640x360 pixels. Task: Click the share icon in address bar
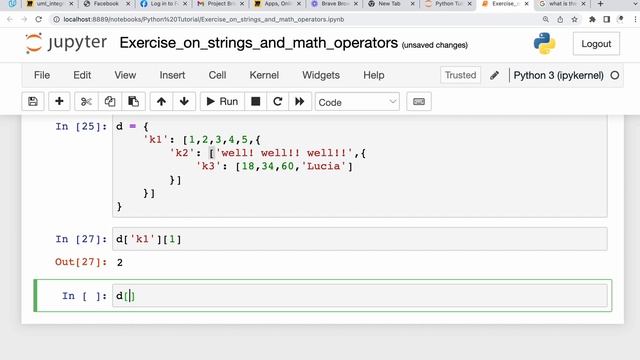click(560, 19)
